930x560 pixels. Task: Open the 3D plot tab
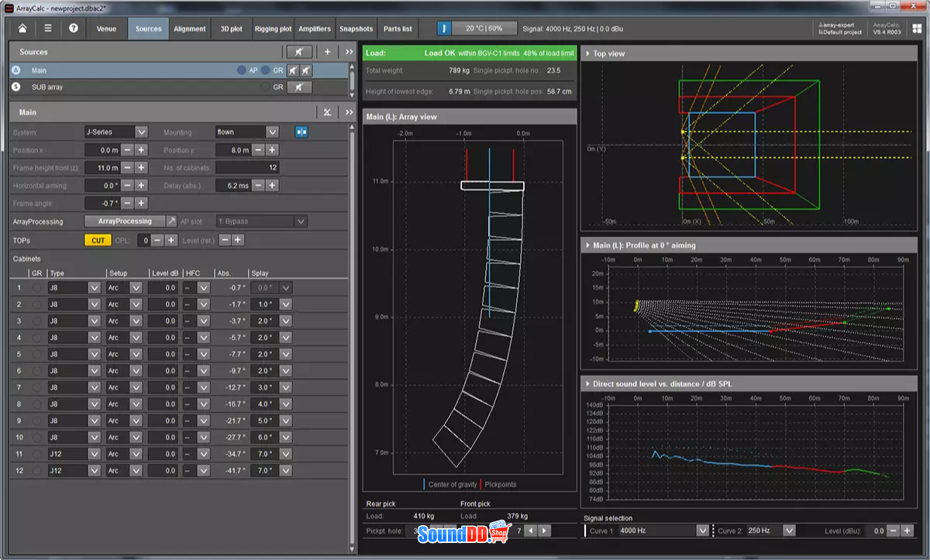pos(231,29)
